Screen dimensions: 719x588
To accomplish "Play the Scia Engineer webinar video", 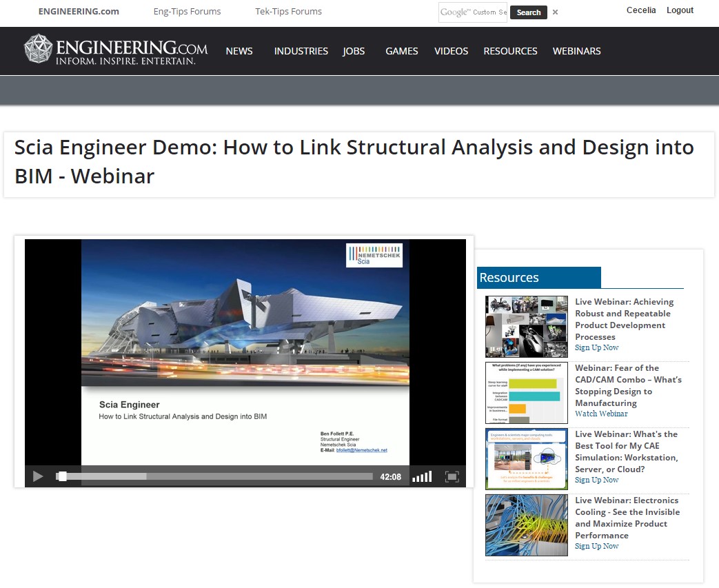I will pyautogui.click(x=38, y=476).
